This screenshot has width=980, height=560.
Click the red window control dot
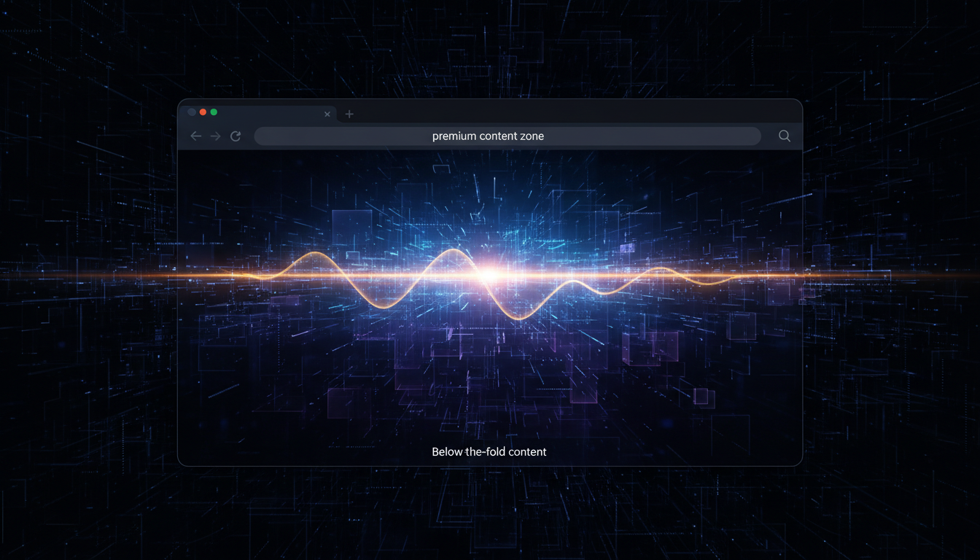(x=203, y=112)
